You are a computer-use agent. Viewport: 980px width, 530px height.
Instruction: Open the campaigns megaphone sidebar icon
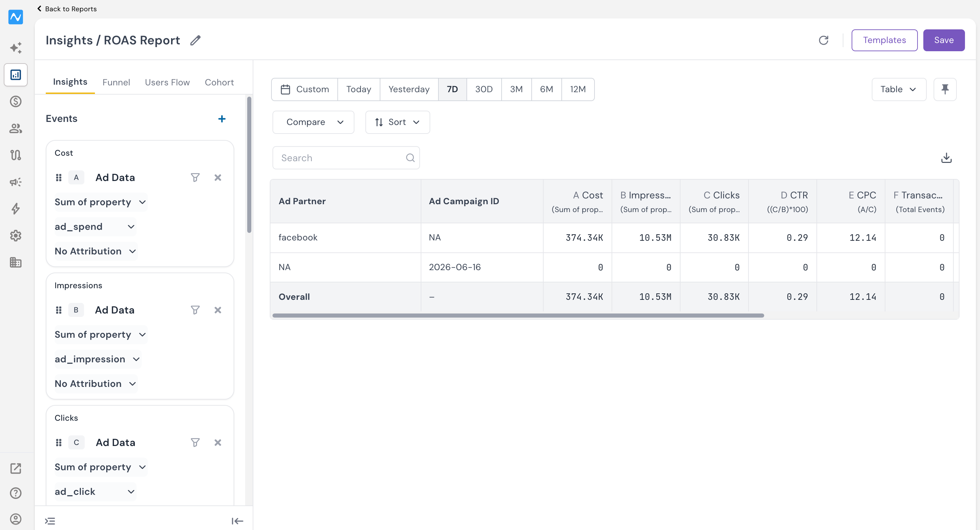[x=16, y=182]
